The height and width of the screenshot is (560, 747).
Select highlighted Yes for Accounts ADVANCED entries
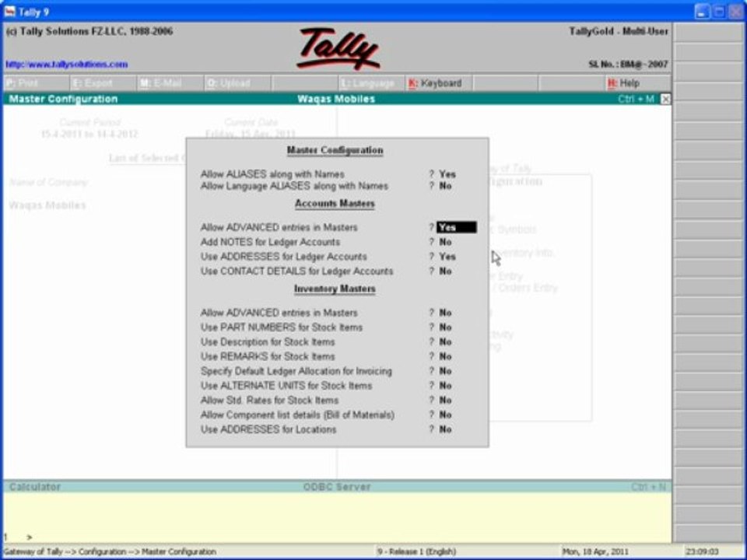click(457, 227)
